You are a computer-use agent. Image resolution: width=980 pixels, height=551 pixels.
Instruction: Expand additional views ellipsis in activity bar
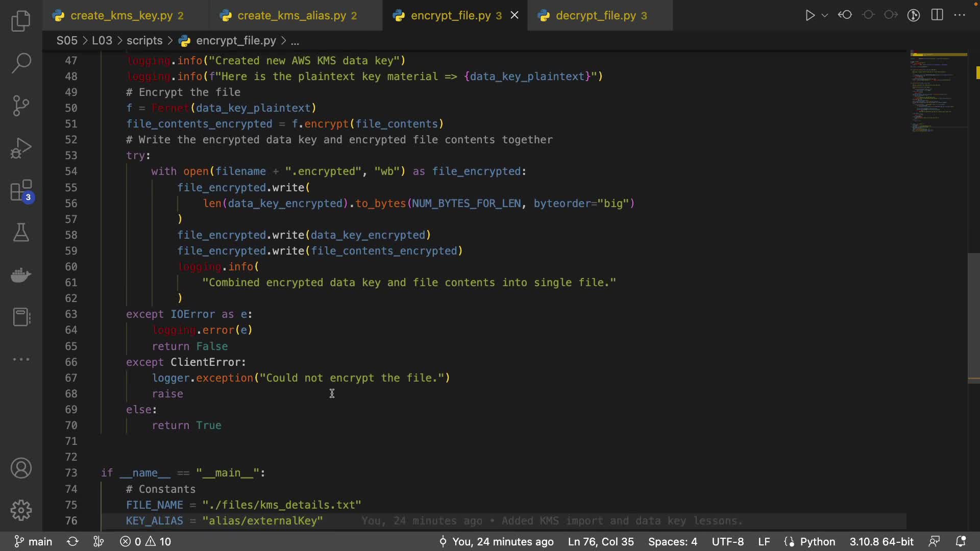point(21,360)
